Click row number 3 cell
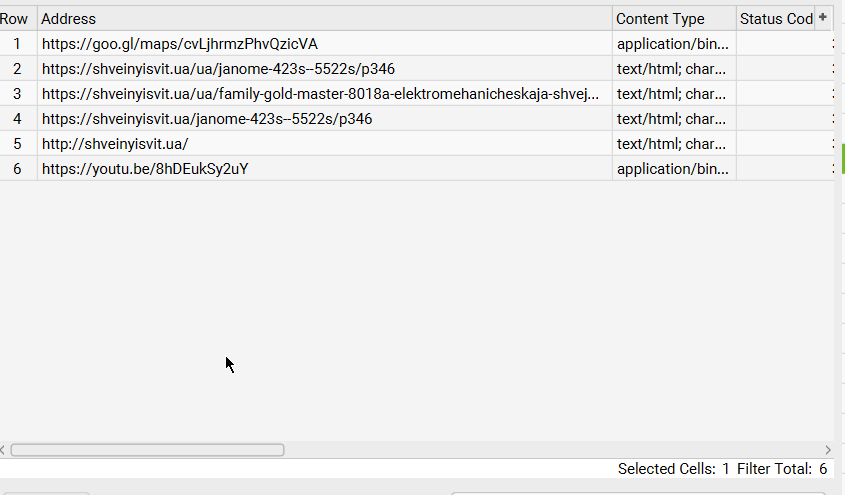This screenshot has height=495, width=845. click(17, 94)
